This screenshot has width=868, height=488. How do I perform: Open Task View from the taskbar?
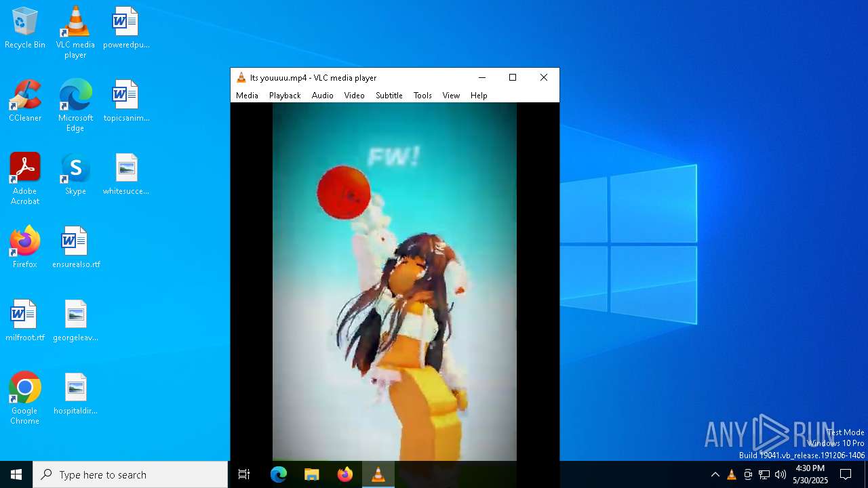click(244, 474)
